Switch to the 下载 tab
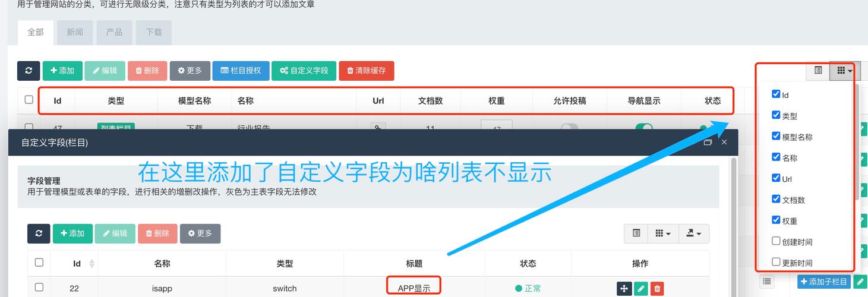868x297 pixels. tap(154, 33)
